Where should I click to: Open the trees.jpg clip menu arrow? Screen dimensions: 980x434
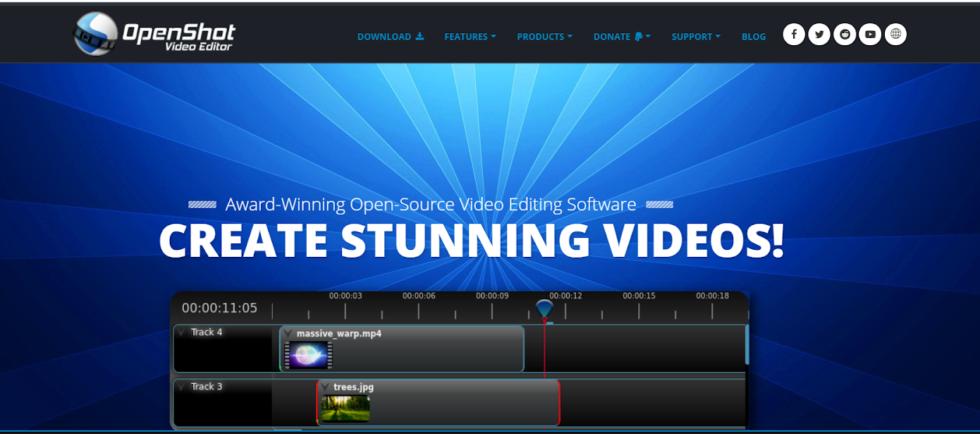pyautogui.click(x=325, y=387)
